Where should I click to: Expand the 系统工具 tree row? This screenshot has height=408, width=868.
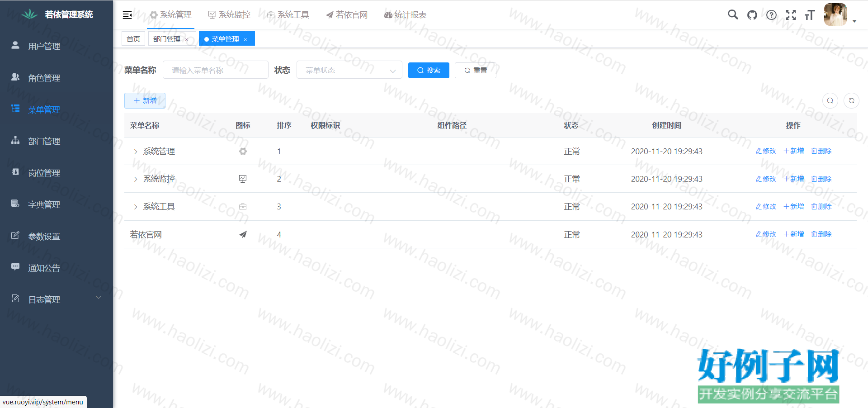pos(135,207)
